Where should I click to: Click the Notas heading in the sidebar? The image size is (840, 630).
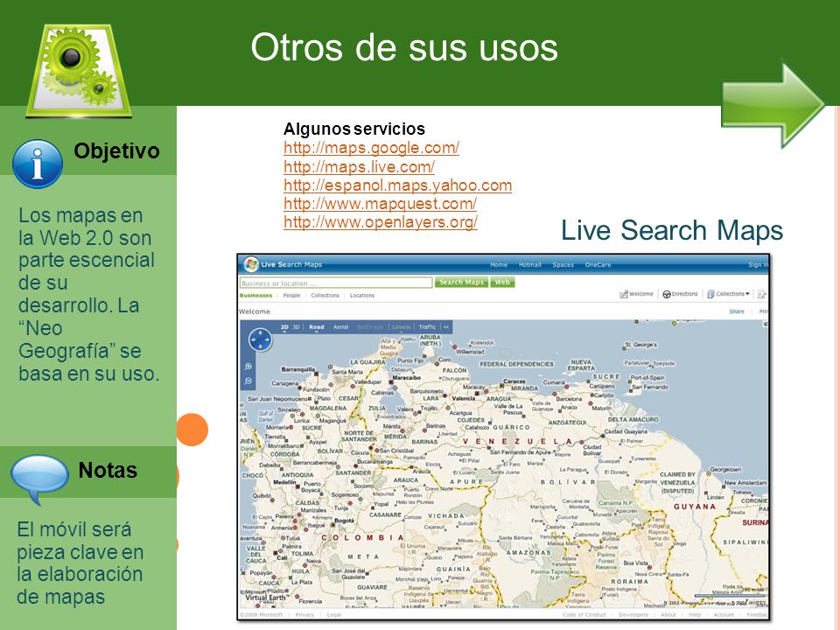point(108,471)
